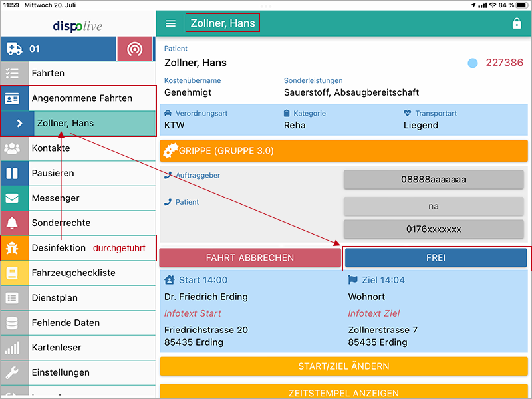Screen dimensions: 532x399
Task: Tap the ambulance vehicle 01 icon
Action: [x=14, y=49]
